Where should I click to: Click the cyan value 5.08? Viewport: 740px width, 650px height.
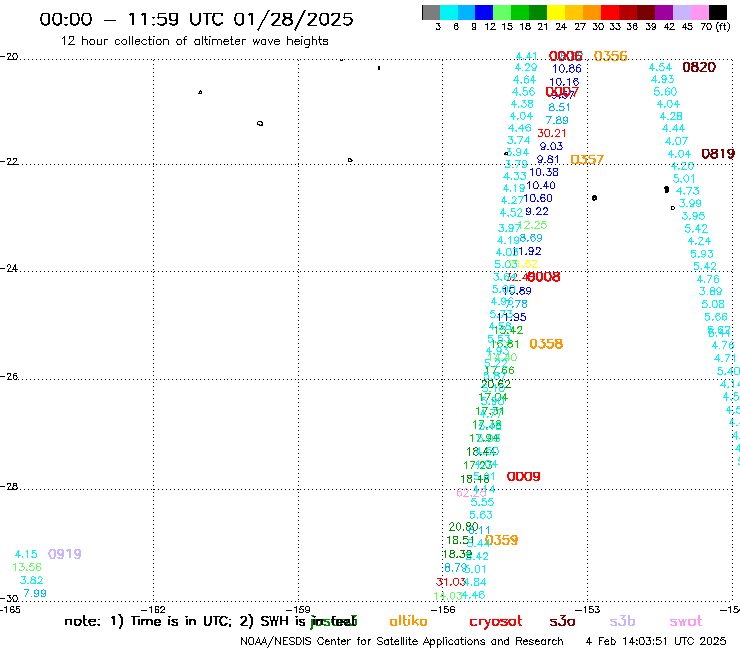click(x=713, y=304)
